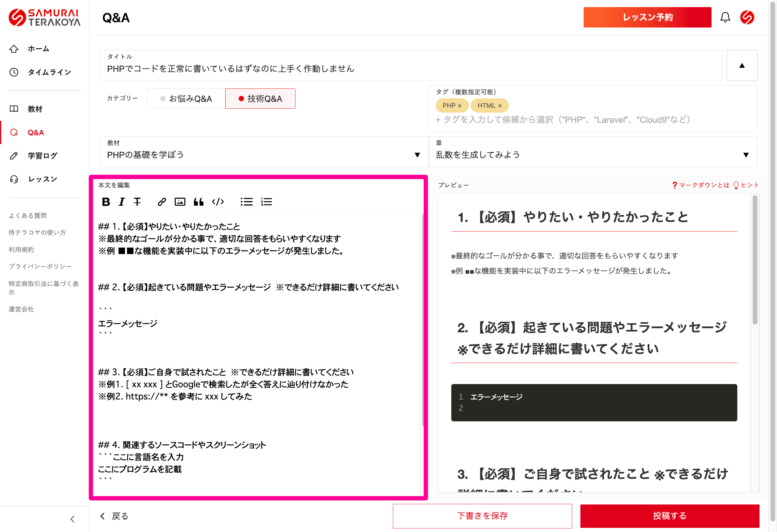777x532 pixels.
Task: Add a bulleted list
Action: [246, 202]
